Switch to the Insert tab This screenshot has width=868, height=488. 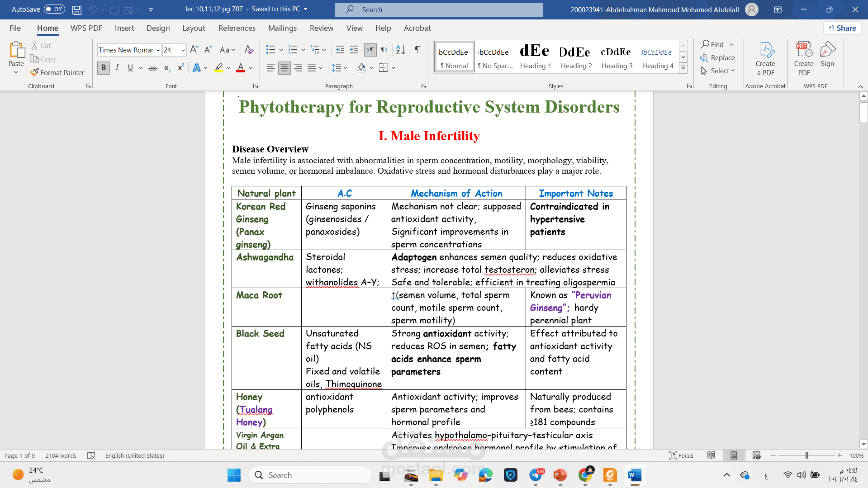(124, 28)
